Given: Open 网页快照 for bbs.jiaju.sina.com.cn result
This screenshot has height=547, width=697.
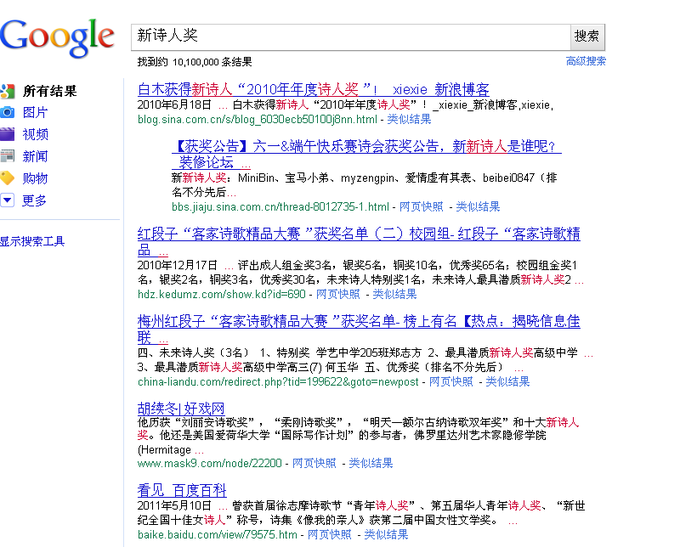Looking at the screenshot, I should pyautogui.click(x=421, y=207).
